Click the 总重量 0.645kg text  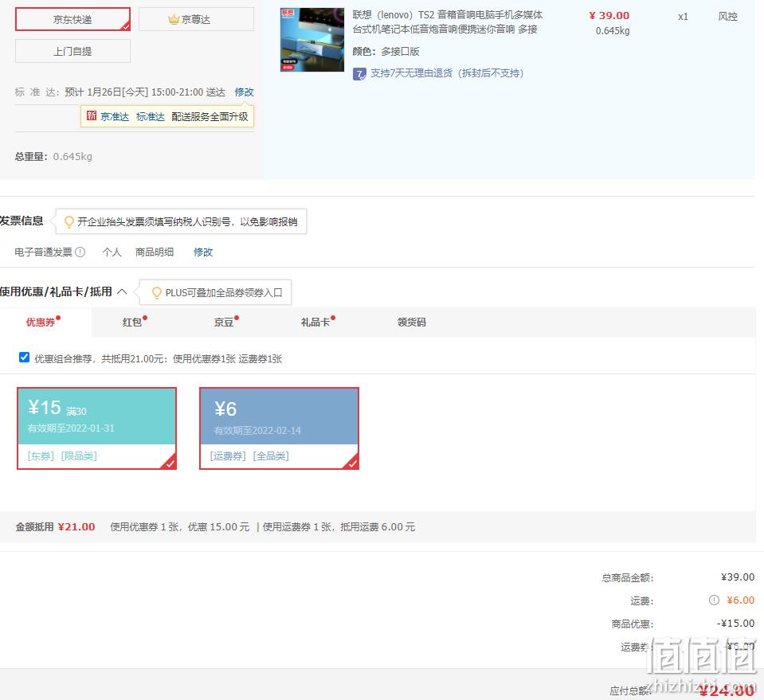point(53,156)
